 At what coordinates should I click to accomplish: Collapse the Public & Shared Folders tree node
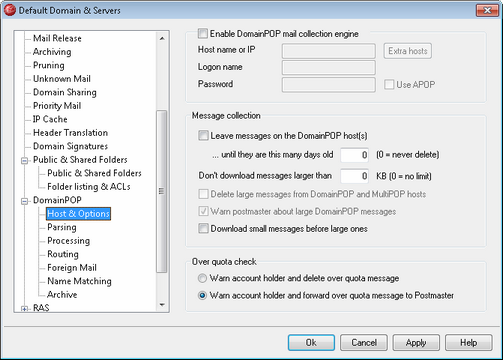click(x=24, y=161)
